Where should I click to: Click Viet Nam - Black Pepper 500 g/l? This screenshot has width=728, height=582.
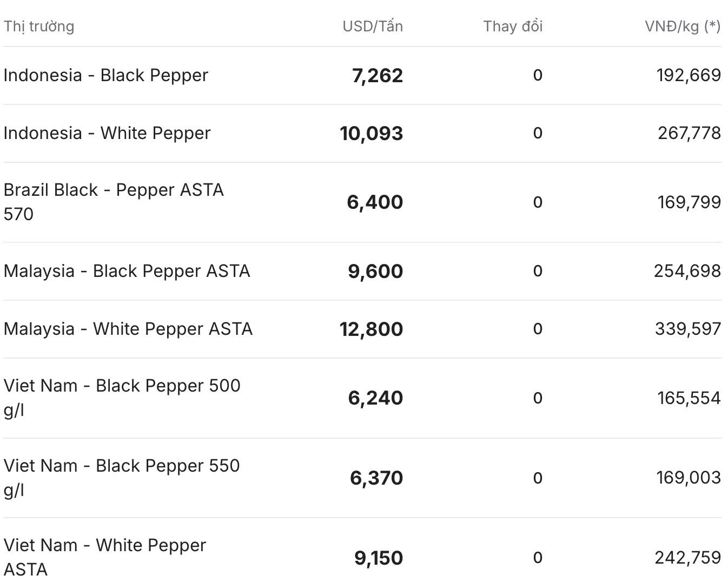122,398
